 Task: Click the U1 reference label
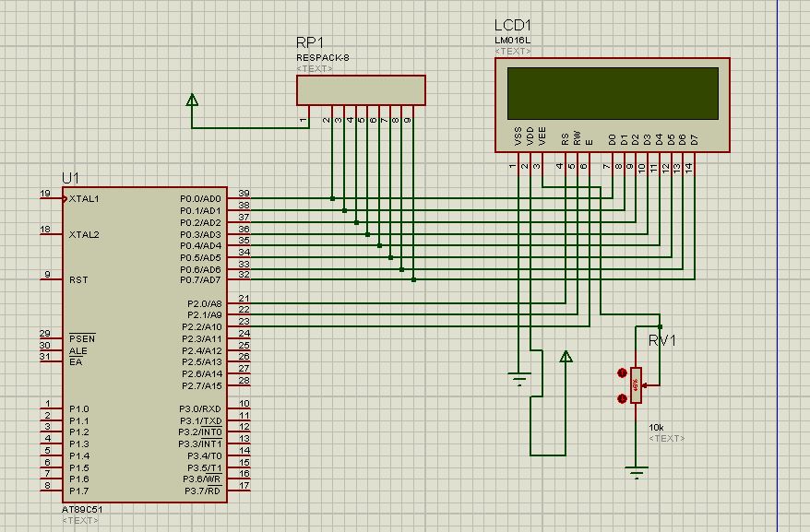[70, 178]
